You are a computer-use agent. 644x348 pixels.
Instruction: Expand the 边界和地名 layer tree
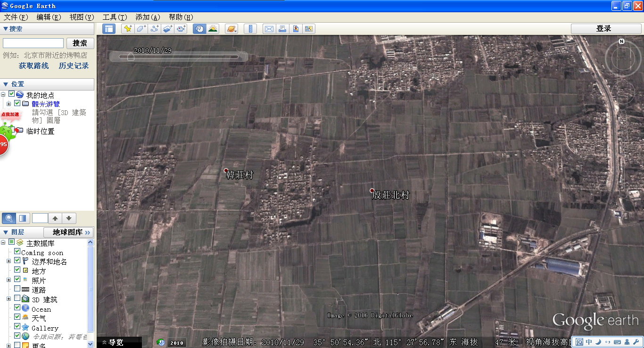8,261
